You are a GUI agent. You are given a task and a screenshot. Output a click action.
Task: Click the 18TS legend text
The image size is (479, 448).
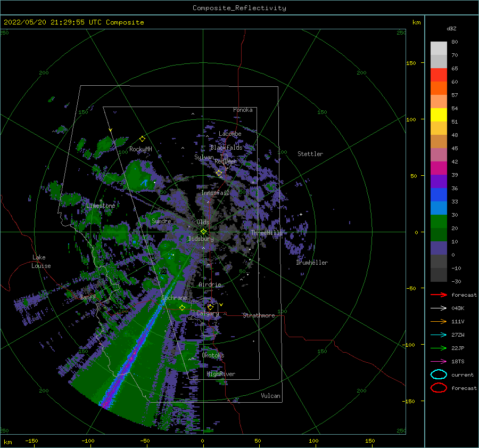click(458, 362)
